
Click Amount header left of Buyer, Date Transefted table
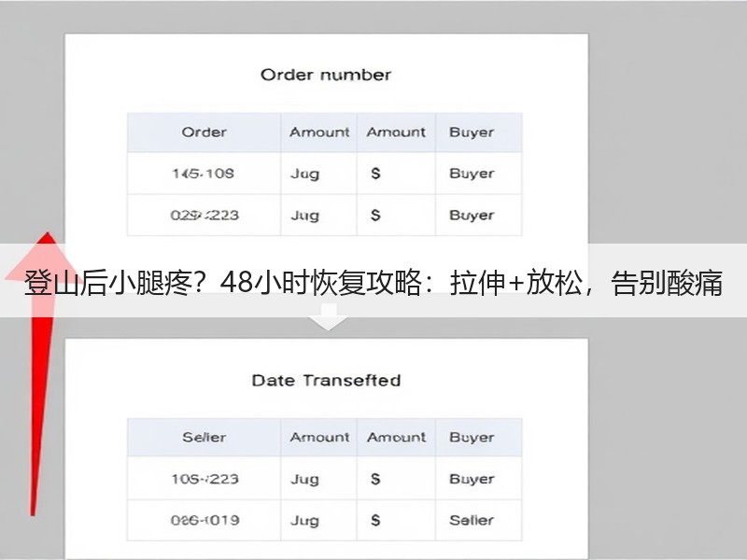(x=396, y=437)
